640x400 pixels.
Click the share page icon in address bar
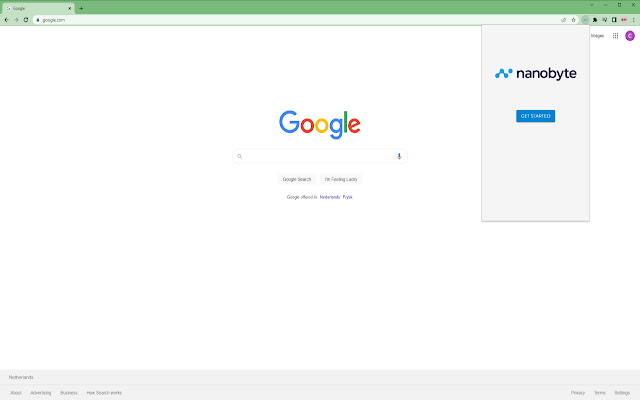pos(564,20)
